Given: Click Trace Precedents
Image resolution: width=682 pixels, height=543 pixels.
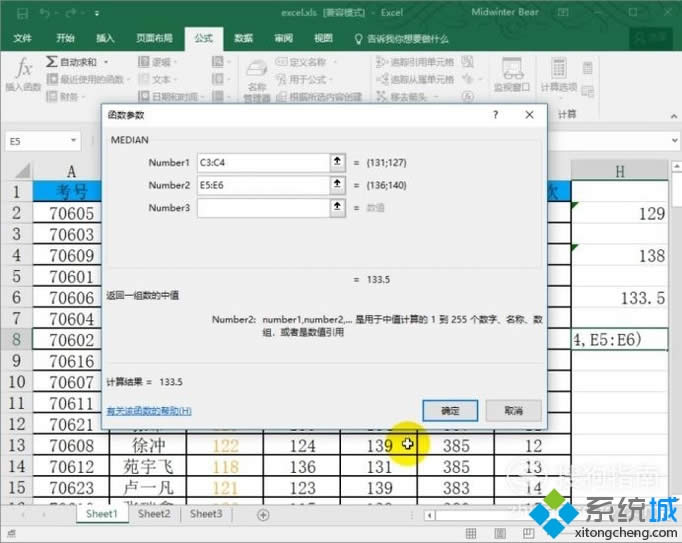Looking at the screenshot, I should 415,62.
